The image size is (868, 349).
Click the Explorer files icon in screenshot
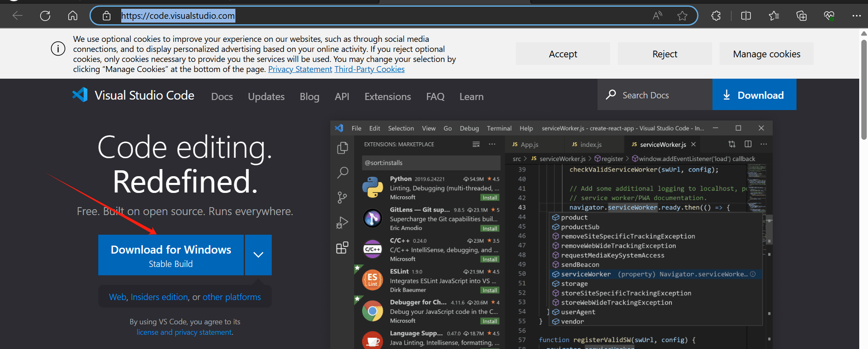pos(342,148)
